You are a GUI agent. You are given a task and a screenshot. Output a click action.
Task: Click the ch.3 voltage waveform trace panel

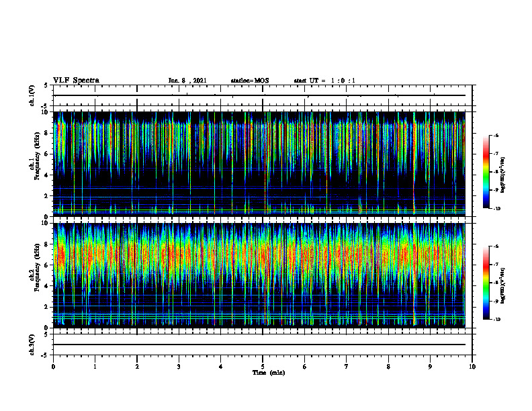[263, 345]
